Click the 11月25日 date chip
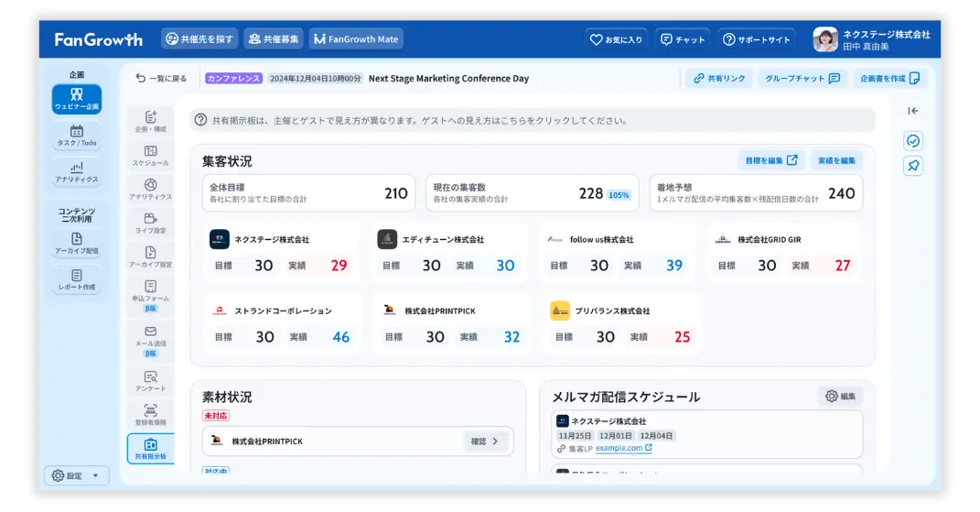 click(575, 436)
